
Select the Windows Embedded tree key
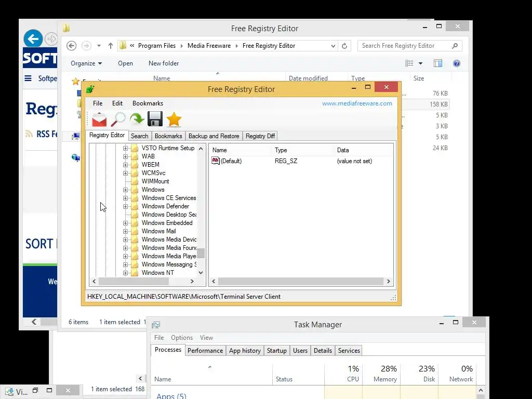[167, 223]
